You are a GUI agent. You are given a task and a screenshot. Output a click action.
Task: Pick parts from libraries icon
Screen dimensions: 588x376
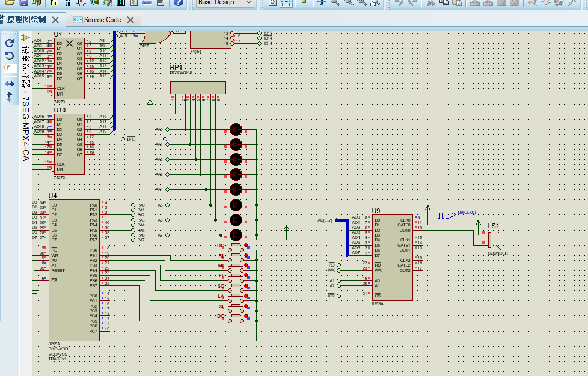click(x=533, y=2)
